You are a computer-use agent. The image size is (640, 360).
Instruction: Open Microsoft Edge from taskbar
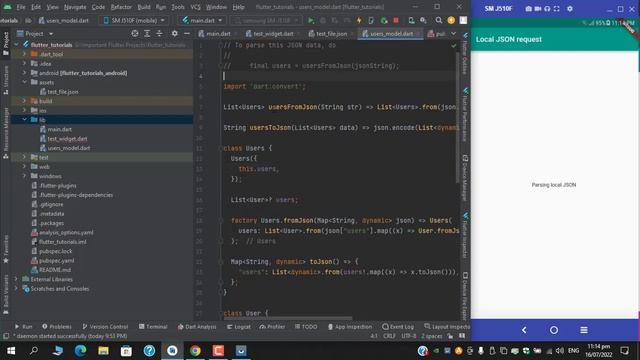tap(80, 351)
